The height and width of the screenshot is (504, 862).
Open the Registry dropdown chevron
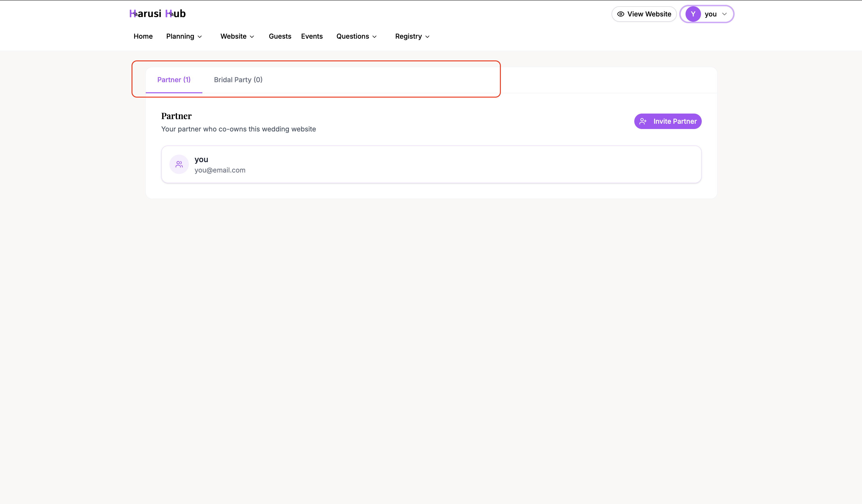(427, 36)
